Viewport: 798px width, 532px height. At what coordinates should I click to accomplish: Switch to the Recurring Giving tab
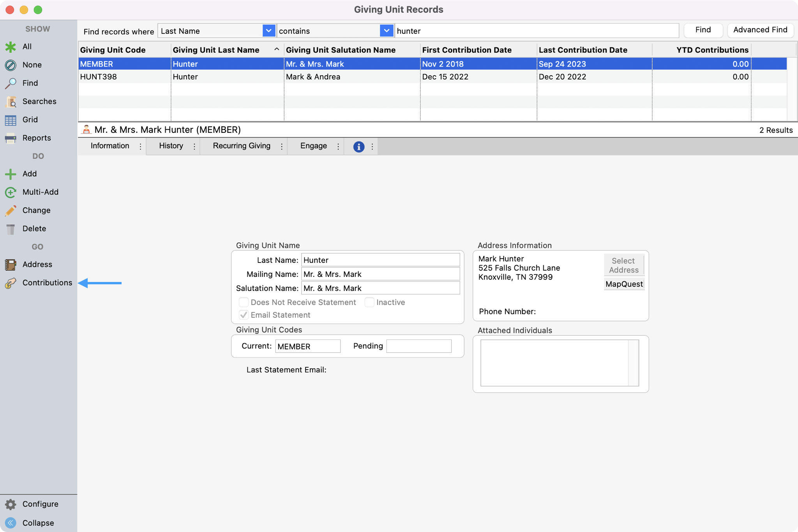pos(241,146)
